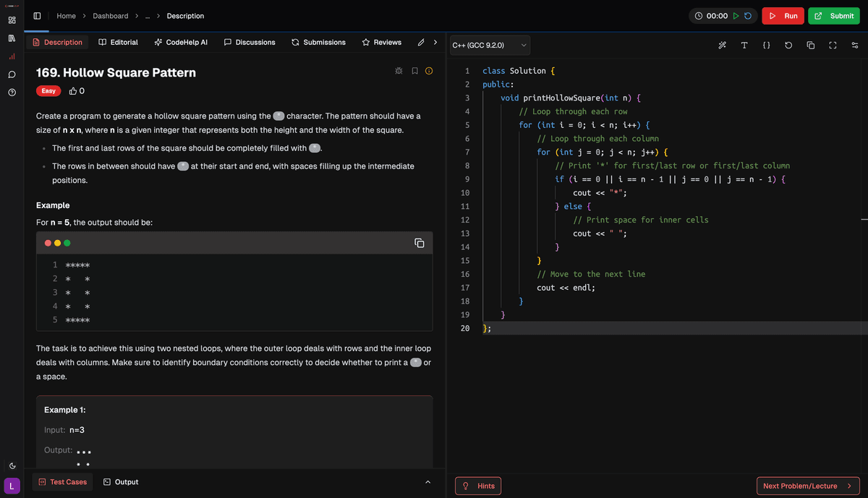The height and width of the screenshot is (498, 868).
Task: Click the Submit button
Action: 833,15
